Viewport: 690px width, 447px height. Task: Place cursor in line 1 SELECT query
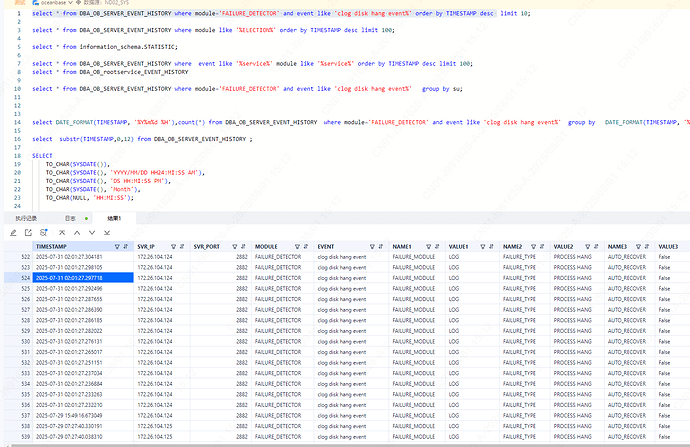(281, 14)
